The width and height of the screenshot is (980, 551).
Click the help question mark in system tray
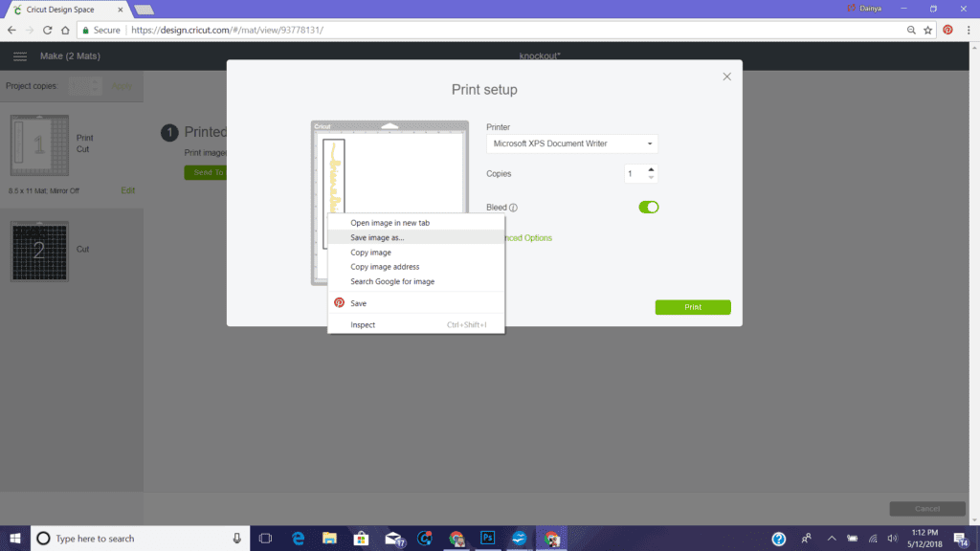click(x=779, y=539)
